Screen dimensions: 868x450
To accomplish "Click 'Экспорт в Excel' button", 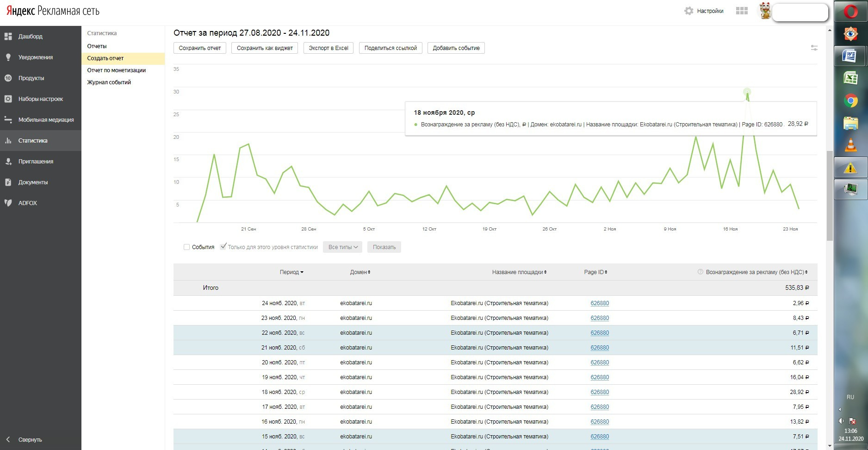I will pyautogui.click(x=329, y=48).
